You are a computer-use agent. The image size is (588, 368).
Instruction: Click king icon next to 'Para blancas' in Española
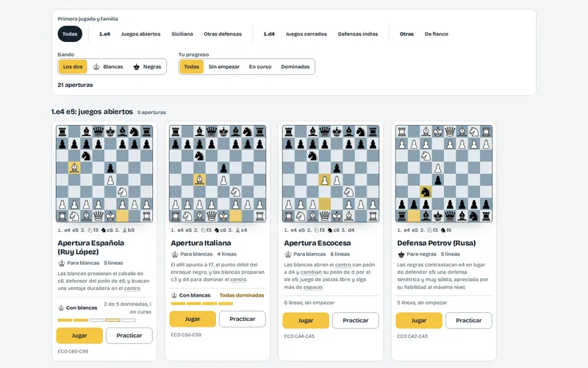coord(62,263)
